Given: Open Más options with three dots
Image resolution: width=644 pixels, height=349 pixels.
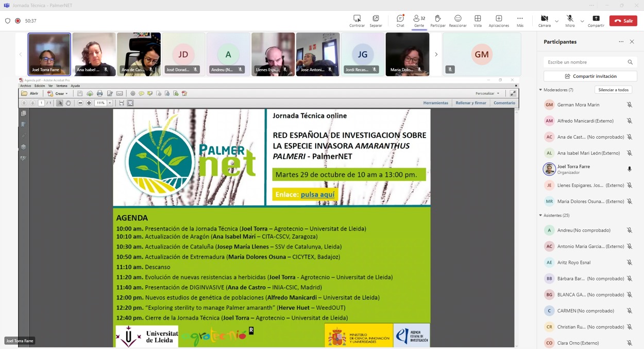Looking at the screenshot, I should (x=520, y=21).
